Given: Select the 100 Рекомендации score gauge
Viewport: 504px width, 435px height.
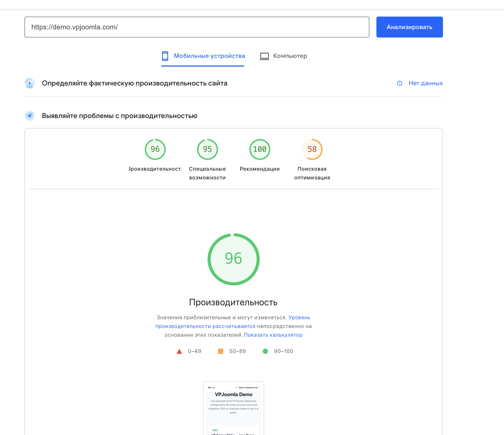Looking at the screenshot, I should point(260,149).
